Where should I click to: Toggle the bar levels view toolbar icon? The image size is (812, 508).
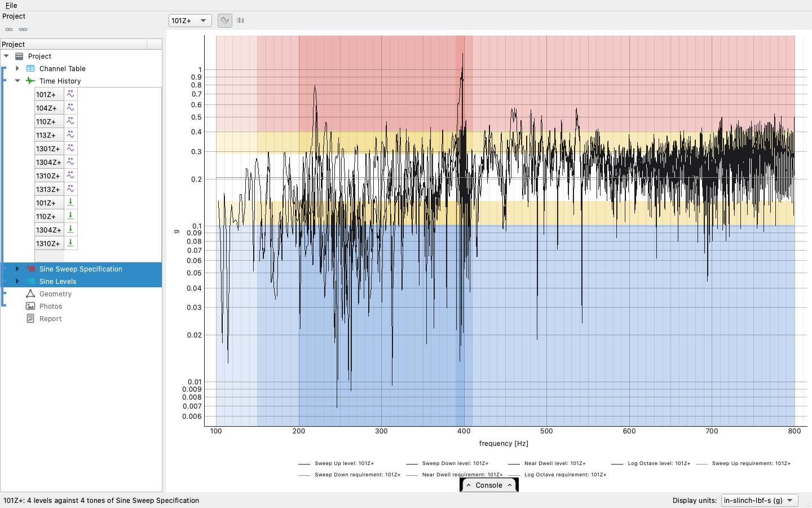tap(240, 20)
